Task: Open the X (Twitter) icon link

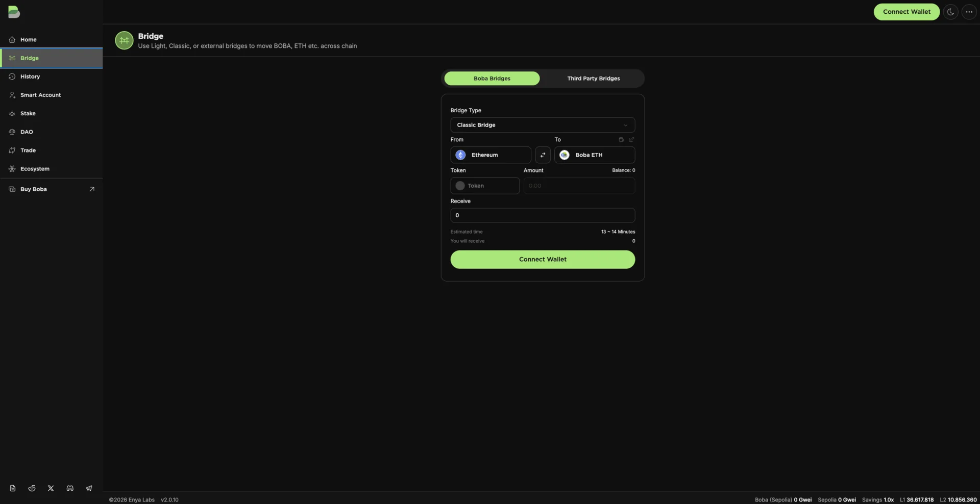Action: coord(51,488)
